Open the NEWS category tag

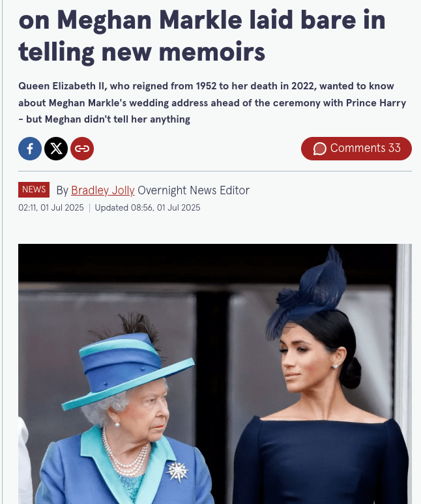pos(34,190)
